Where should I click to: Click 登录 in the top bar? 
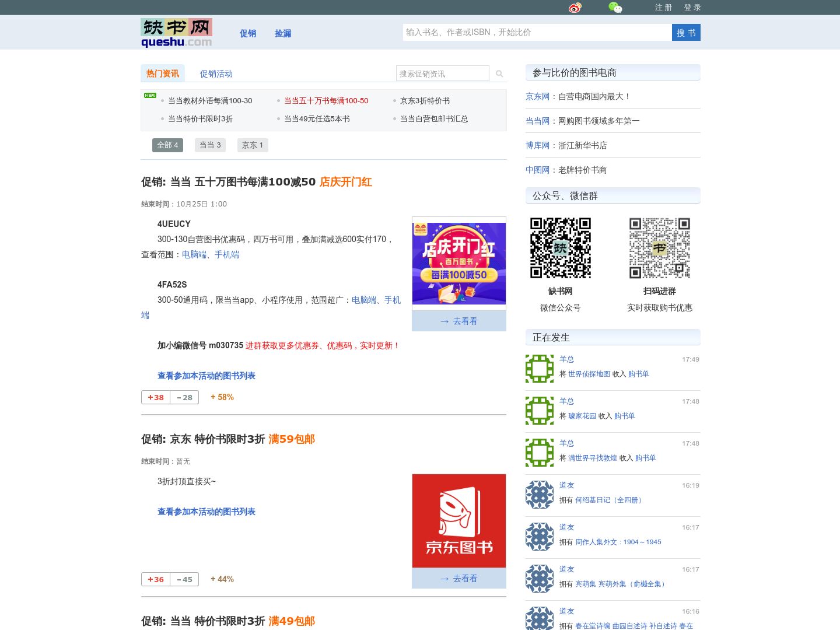coord(692,8)
